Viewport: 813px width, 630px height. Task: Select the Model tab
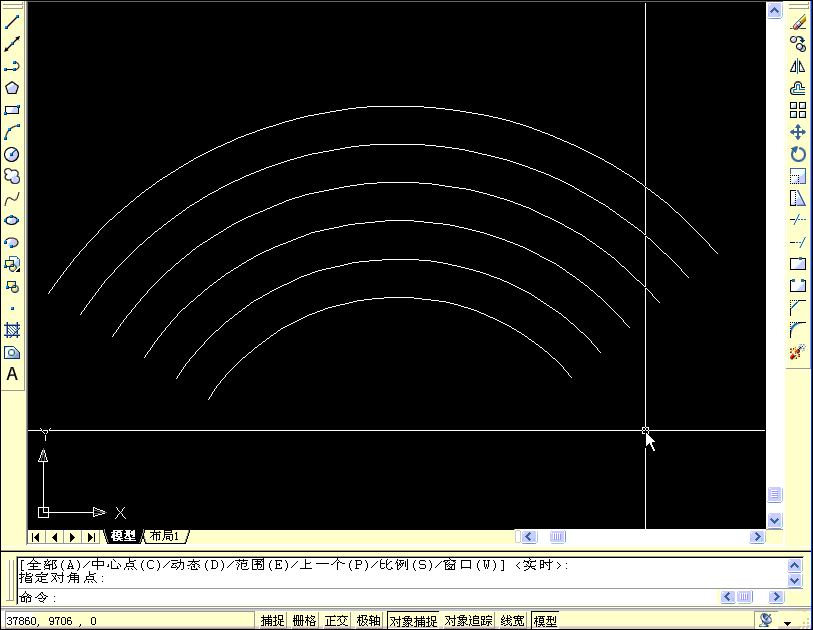pos(122,536)
